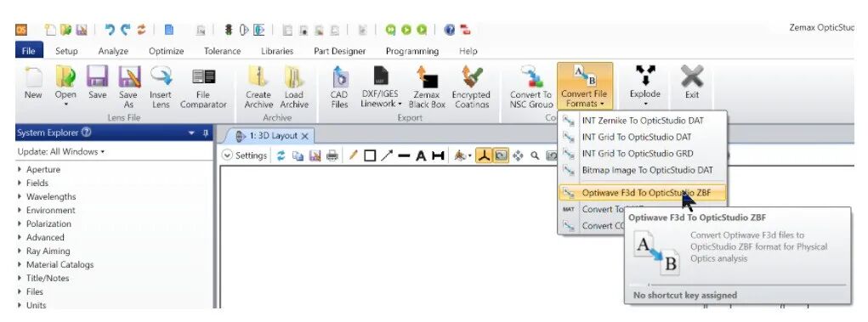The height and width of the screenshot is (322, 868).
Task: Switch to the Tolerance ribbon tab
Action: click(222, 51)
